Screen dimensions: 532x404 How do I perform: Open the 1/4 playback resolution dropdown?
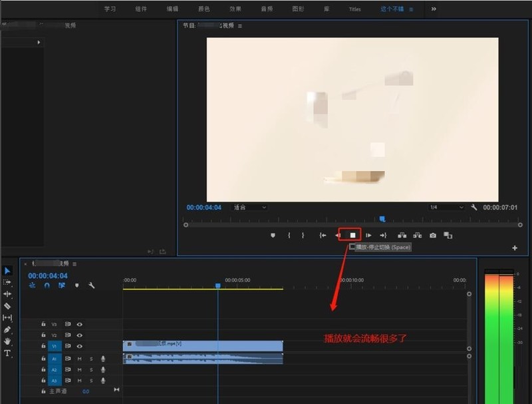click(446, 208)
